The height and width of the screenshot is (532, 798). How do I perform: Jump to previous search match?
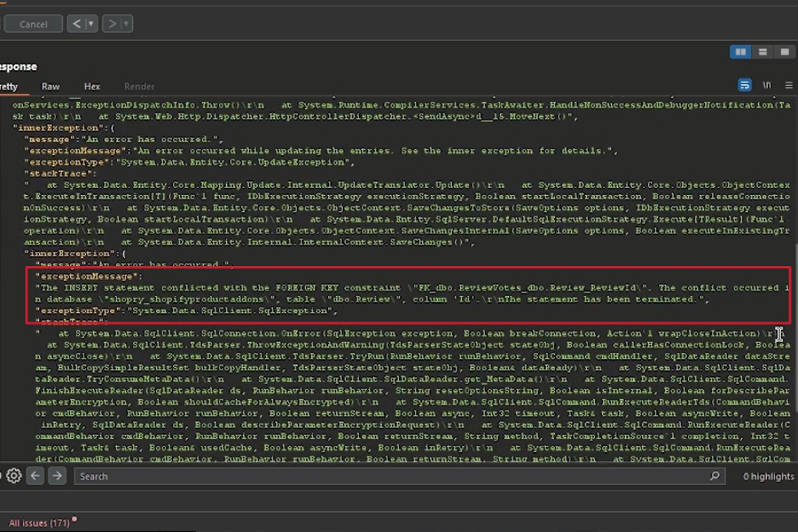[x=35, y=477]
